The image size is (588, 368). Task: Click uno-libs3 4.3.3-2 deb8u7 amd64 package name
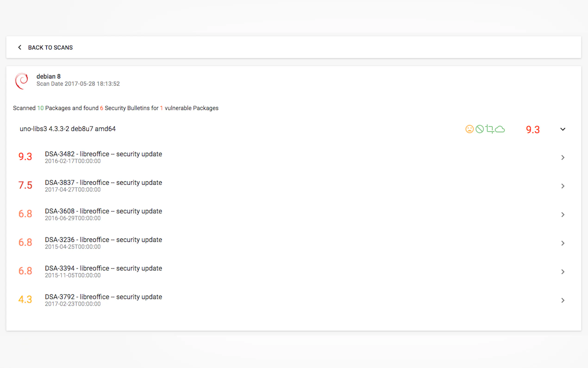tap(68, 129)
